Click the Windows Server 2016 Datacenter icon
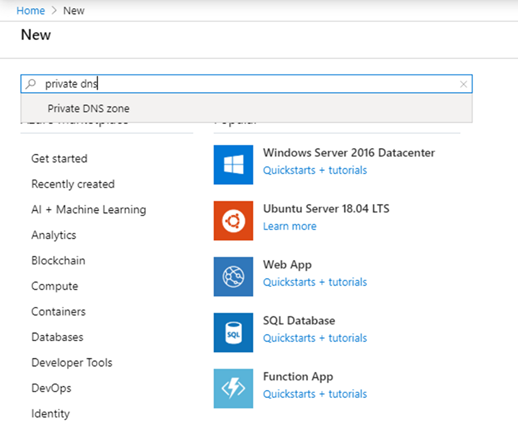The width and height of the screenshot is (518, 424). point(233,165)
